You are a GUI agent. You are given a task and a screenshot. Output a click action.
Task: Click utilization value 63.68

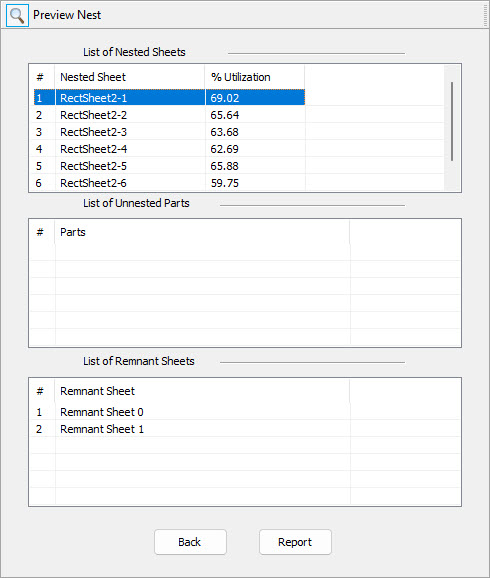[x=225, y=132]
